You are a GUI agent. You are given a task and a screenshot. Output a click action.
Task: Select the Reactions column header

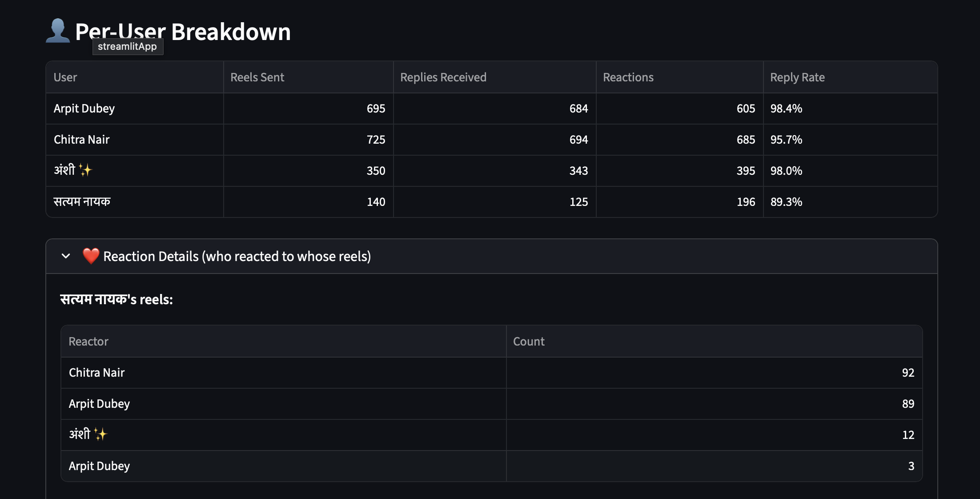[628, 77]
